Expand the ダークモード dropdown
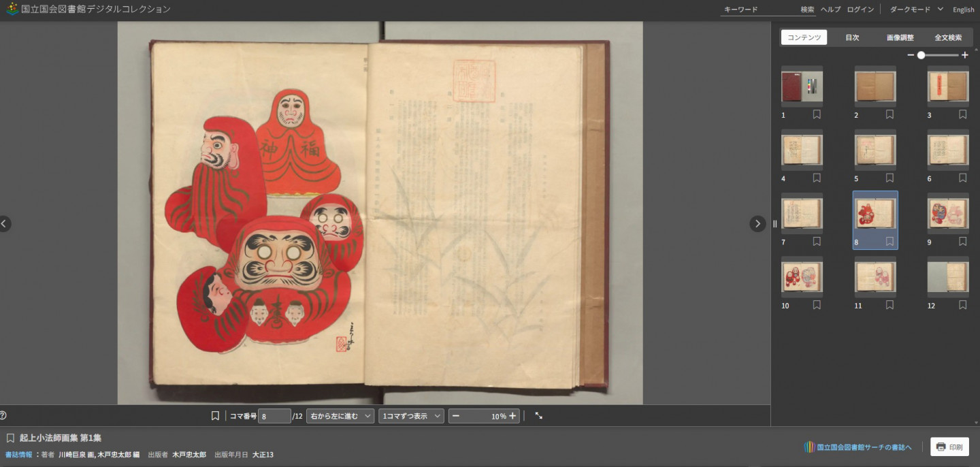This screenshot has height=467, width=980. click(x=916, y=10)
